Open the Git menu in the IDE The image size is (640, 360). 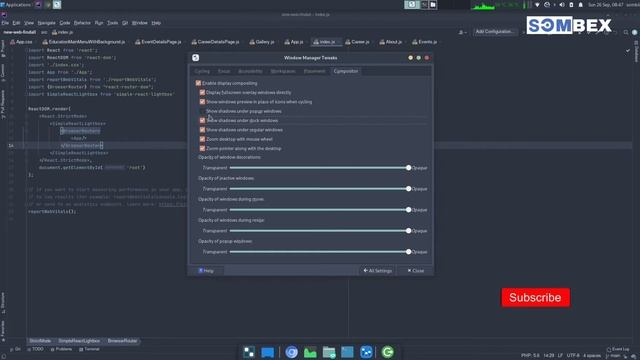click(125, 23)
